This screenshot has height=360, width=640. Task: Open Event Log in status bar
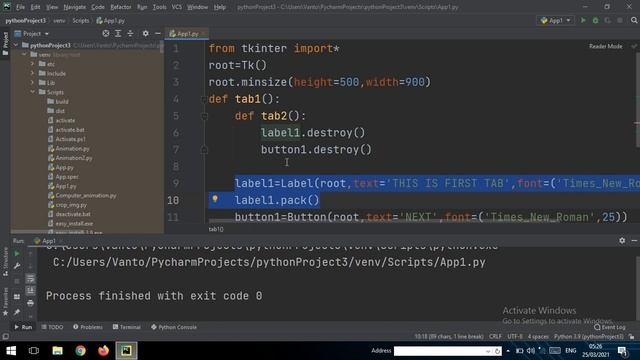[610, 327]
